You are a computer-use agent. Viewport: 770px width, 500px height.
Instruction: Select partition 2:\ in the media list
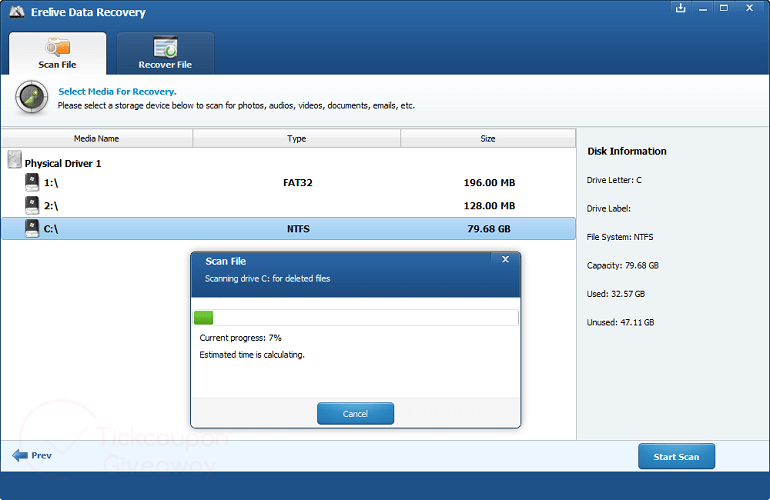[x=288, y=206]
